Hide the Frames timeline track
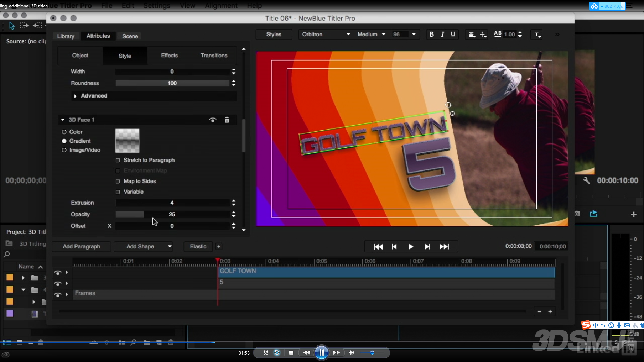The image size is (644, 362). (x=58, y=295)
